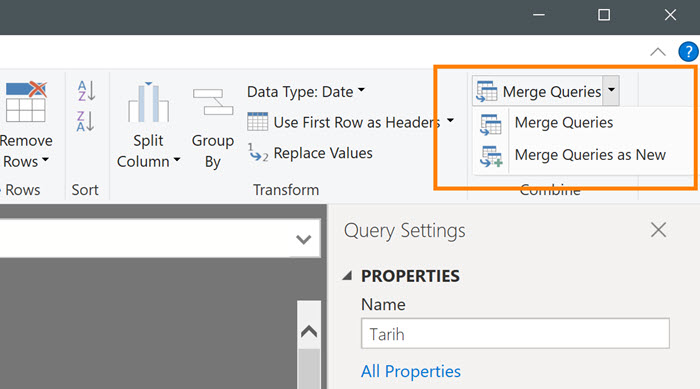Click the scroll up arrow

pyautogui.click(x=309, y=331)
